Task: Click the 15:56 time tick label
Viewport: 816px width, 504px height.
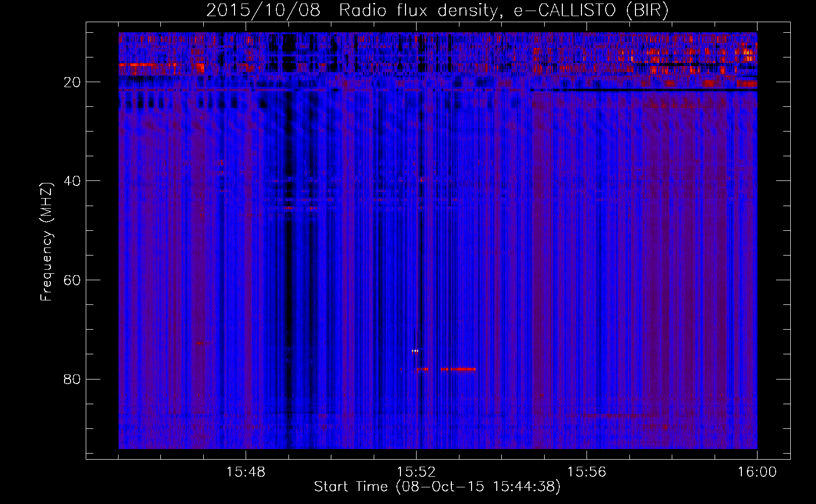Action: tap(587, 472)
